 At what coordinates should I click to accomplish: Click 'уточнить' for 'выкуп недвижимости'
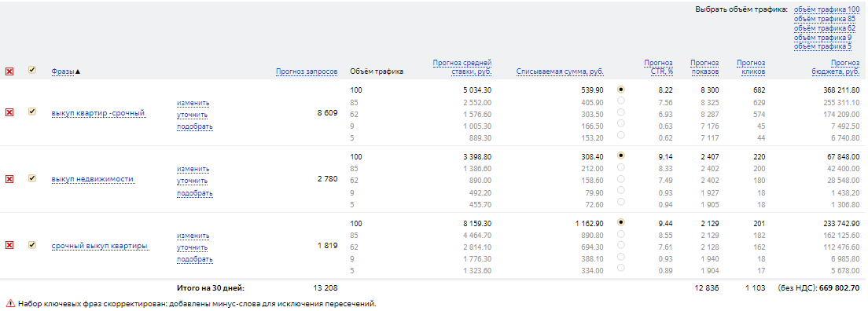click(x=192, y=181)
